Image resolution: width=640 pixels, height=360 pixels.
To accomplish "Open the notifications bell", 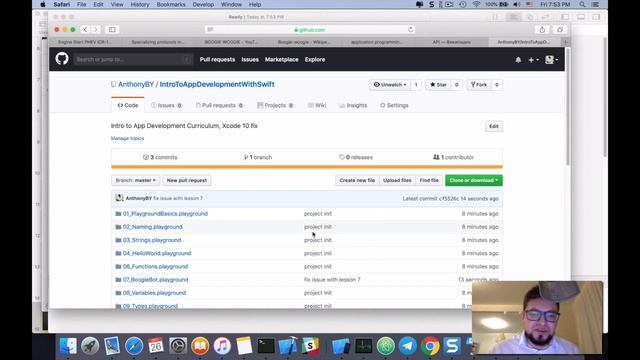I will pos(518,60).
